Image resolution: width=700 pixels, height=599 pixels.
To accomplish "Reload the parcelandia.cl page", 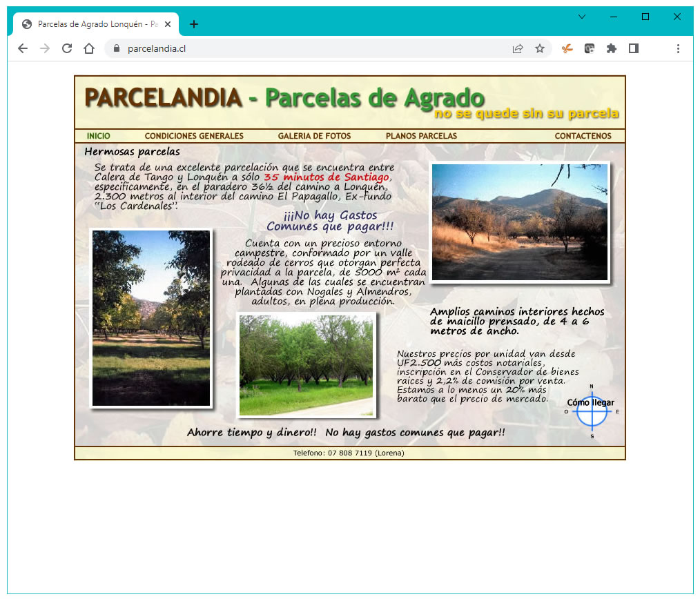I will tap(67, 49).
